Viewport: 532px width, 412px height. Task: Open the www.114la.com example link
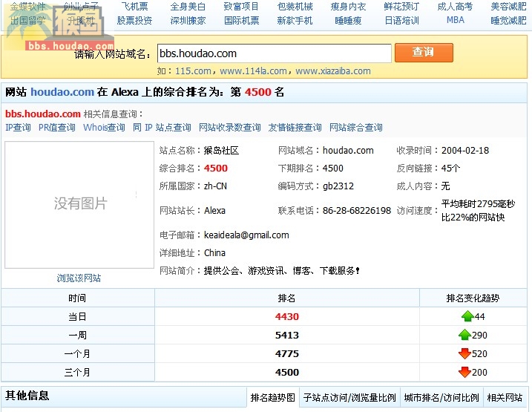coord(253,71)
